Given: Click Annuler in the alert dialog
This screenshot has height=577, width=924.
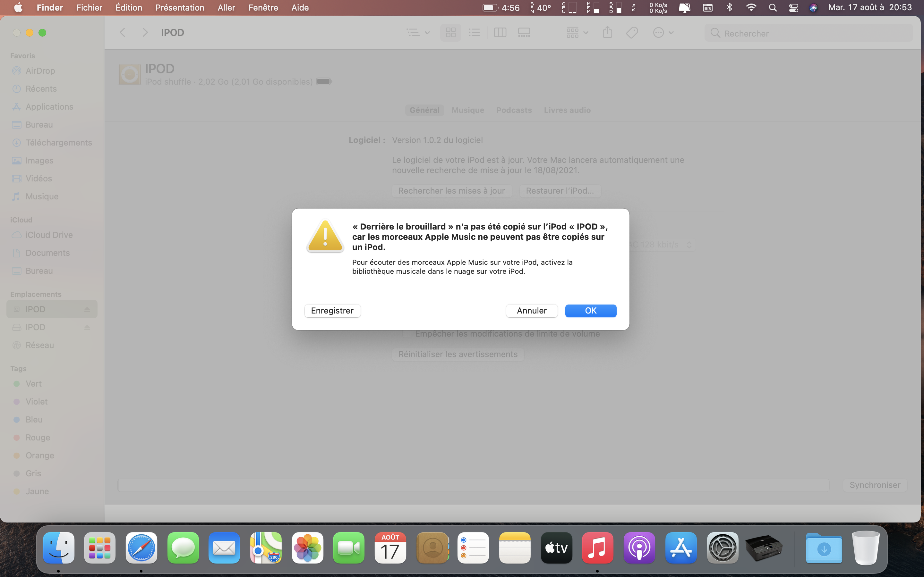Looking at the screenshot, I should pos(532,311).
